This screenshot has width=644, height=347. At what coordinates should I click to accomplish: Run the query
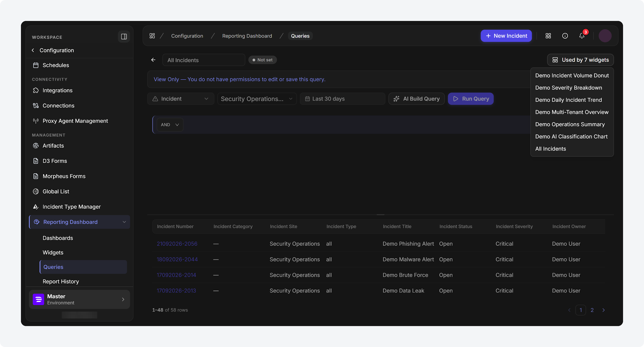click(471, 99)
